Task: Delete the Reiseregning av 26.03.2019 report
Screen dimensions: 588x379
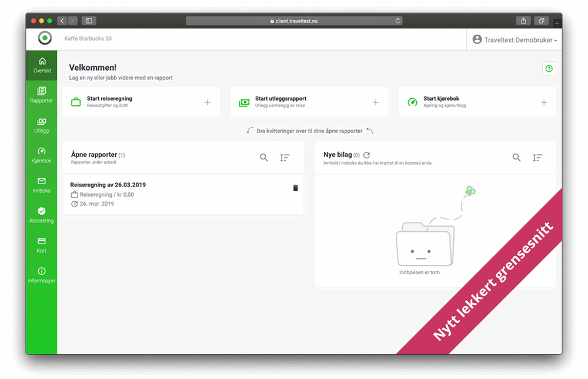Action: click(x=295, y=188)
